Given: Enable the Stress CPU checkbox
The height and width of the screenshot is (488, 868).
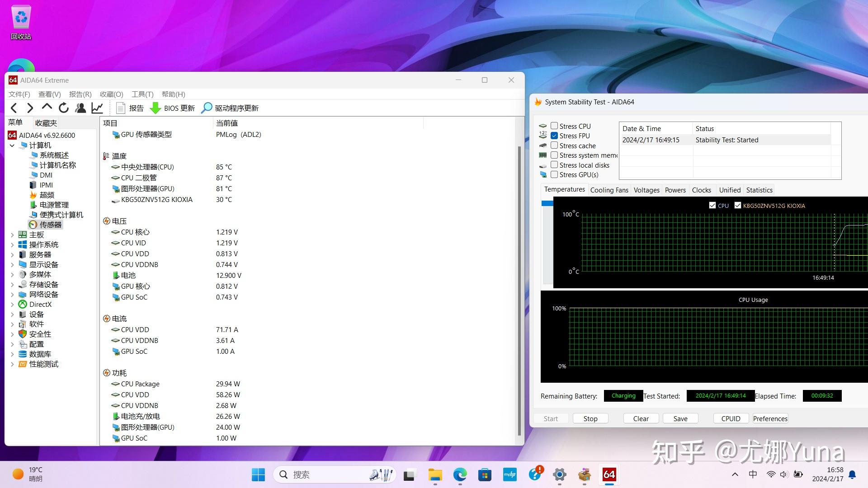Looking at the screenshot, I should click(554, 126).
